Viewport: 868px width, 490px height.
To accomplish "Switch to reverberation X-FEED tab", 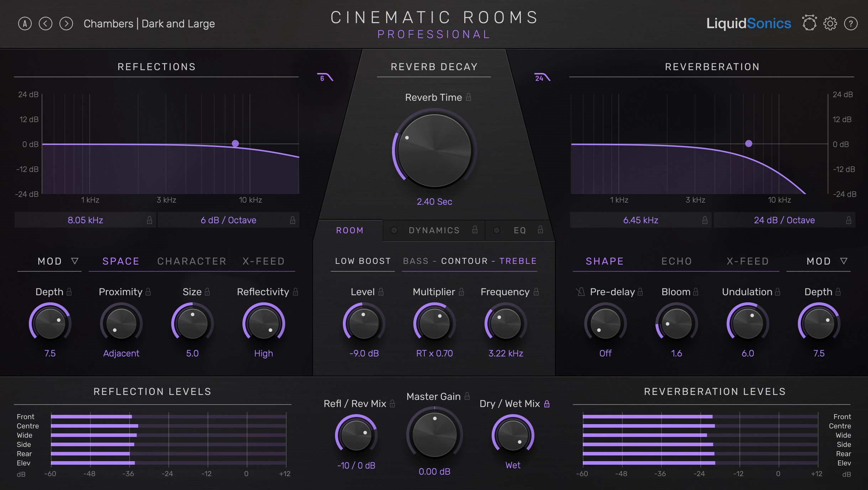I will (x=748, y=261).
